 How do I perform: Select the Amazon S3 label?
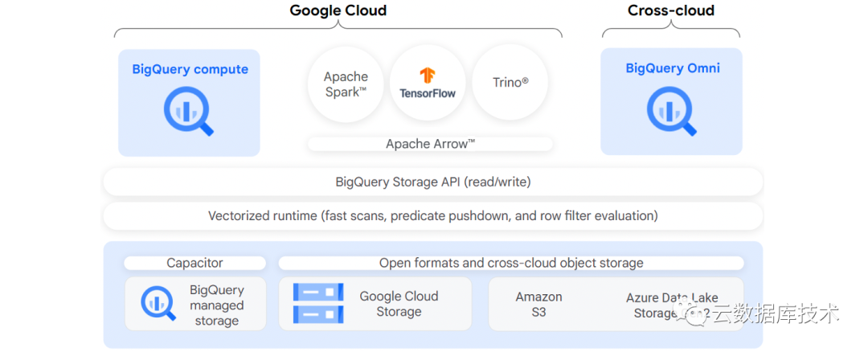(538, 304)
